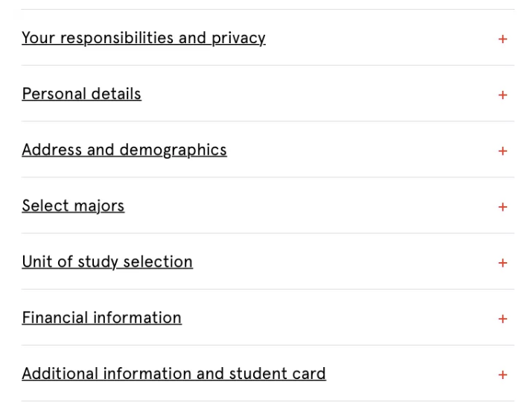
Task: Click empty space in the Financial information row
Action: click(335, 317)
